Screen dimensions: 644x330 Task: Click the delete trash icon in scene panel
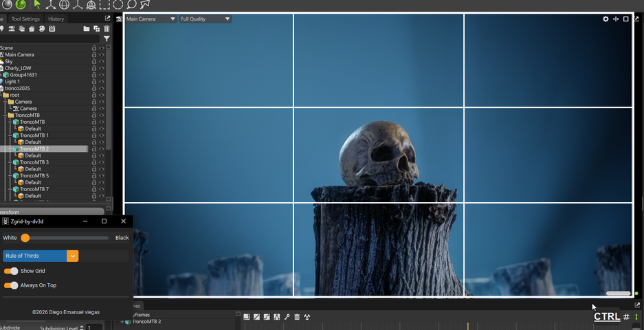pos(107,29)
